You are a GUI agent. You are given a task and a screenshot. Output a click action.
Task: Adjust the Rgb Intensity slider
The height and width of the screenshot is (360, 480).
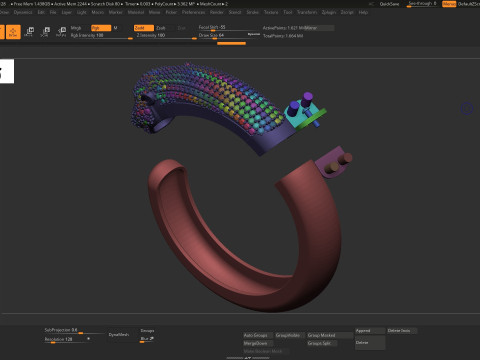coord(101,36)
